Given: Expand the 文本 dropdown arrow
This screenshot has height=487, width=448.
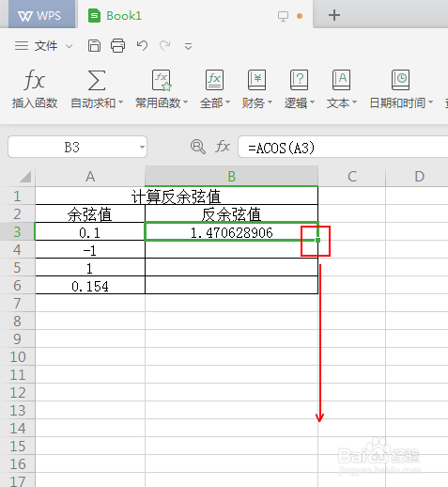Looking at the screenshot, I should tap(354, 102).
